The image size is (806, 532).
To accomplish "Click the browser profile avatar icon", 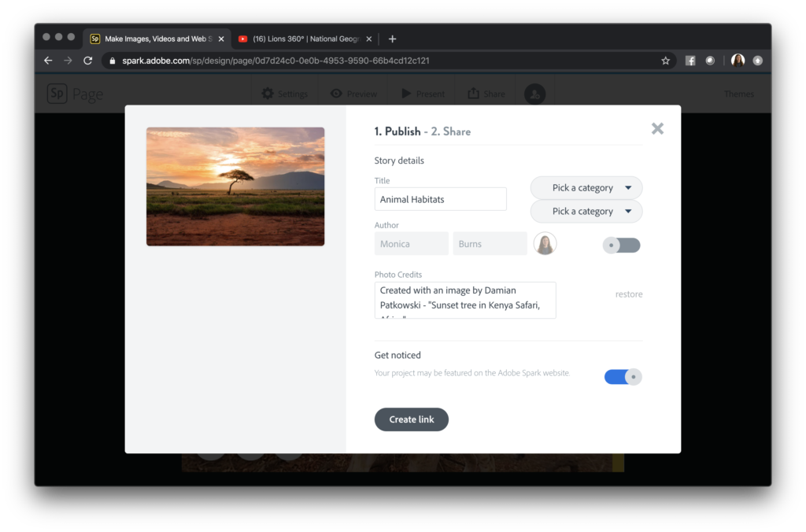I will (738, 60).
